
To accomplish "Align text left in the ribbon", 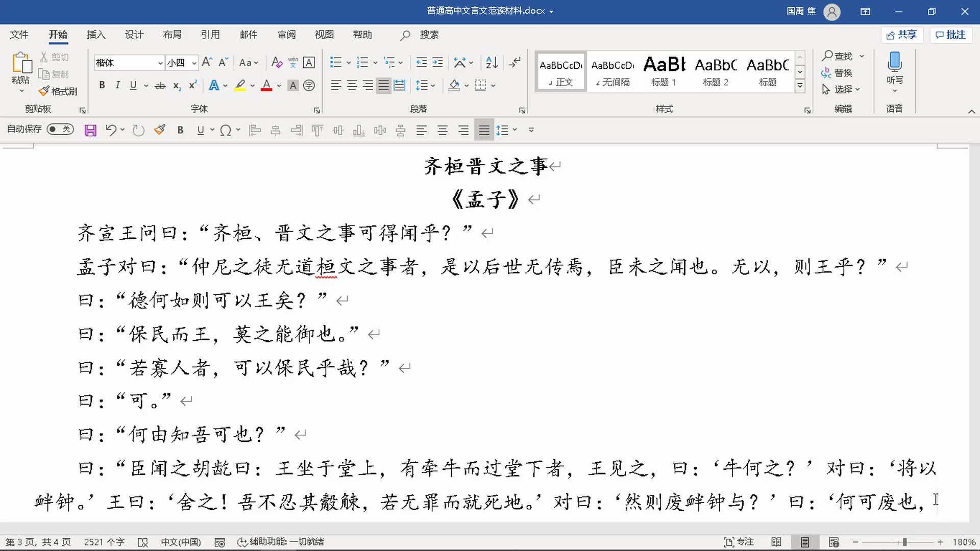I will (336, 86).
